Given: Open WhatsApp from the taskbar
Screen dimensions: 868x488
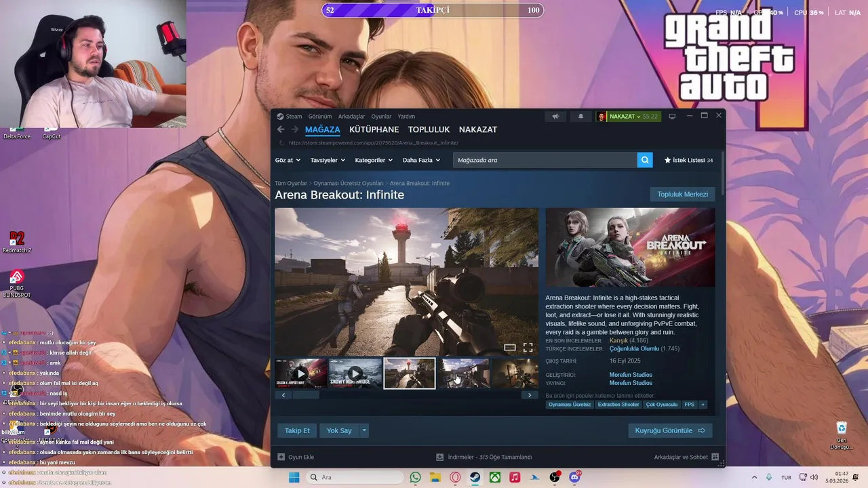Looking at the screenshot, I should click(x=415, y=477).
